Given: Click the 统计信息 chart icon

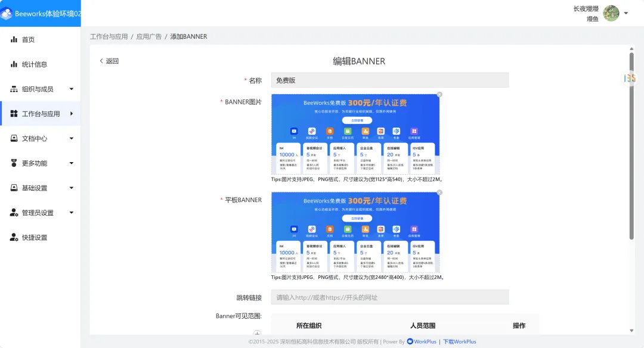Looking at the screenshot, I should [x=14, y=64].
